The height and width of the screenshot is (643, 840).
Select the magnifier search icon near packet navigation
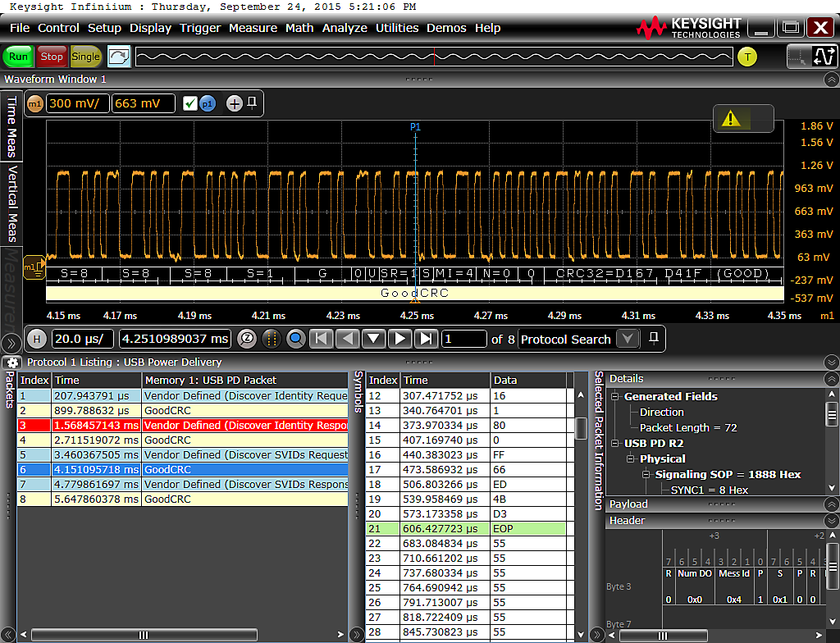point(295,339)
